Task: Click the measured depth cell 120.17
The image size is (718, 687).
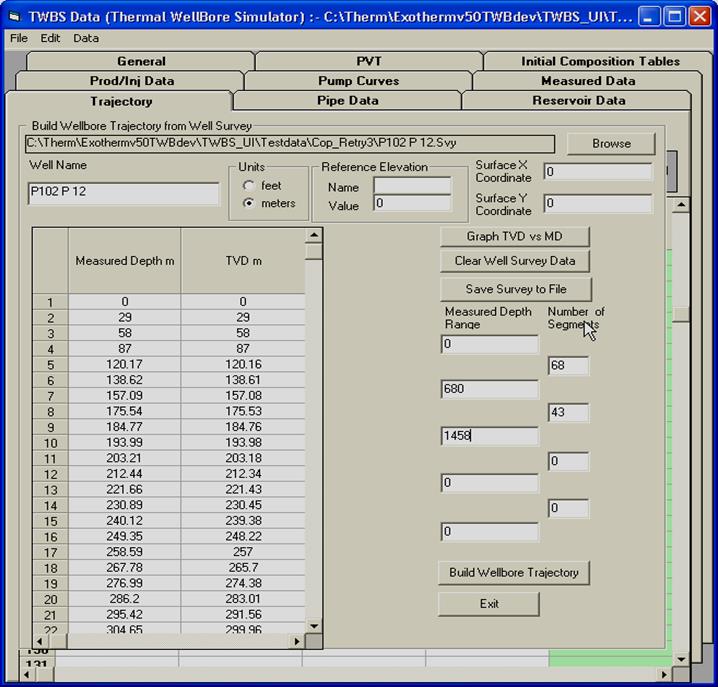Action: point(125,365)
